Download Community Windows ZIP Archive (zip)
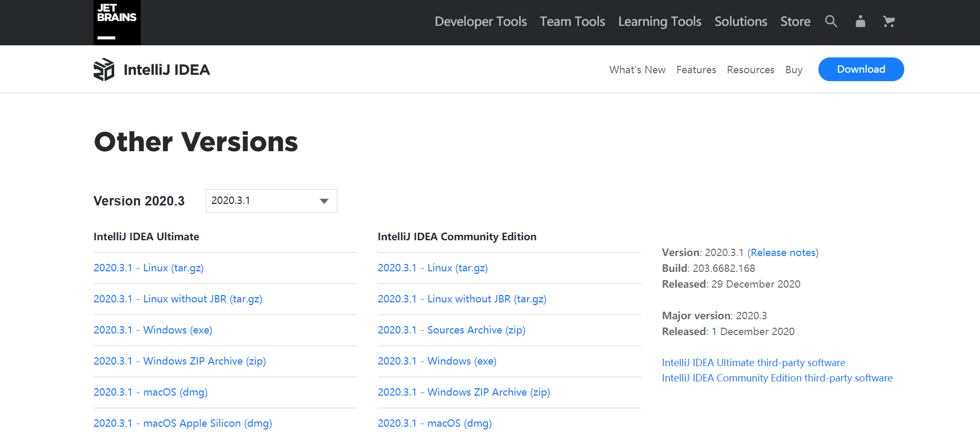 464,392
